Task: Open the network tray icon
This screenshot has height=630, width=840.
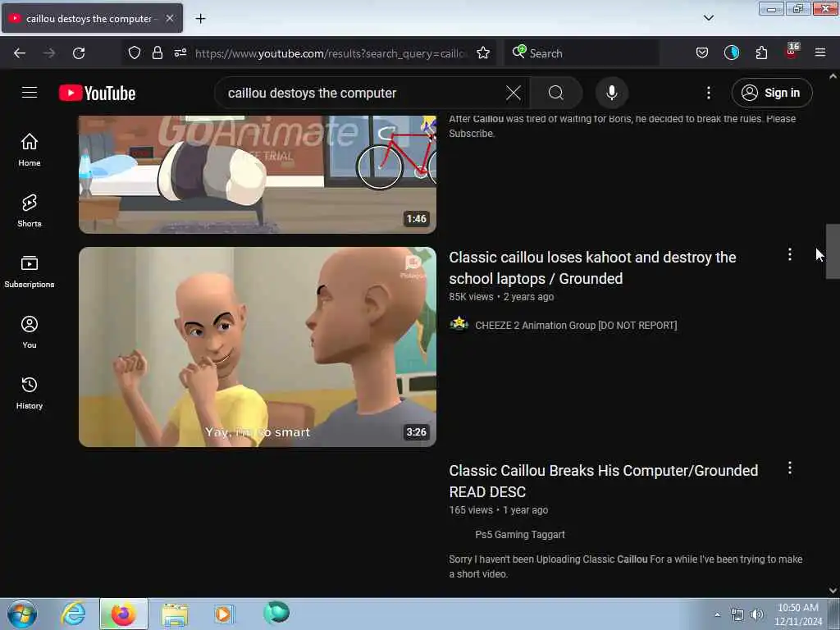Action: point(737,615)
